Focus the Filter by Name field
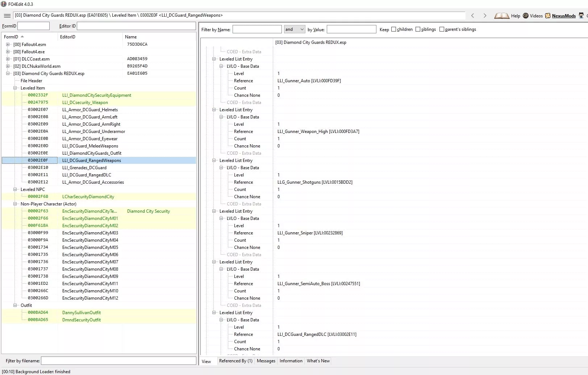Viewport: 588px width, 375px height. coord(257,29)
